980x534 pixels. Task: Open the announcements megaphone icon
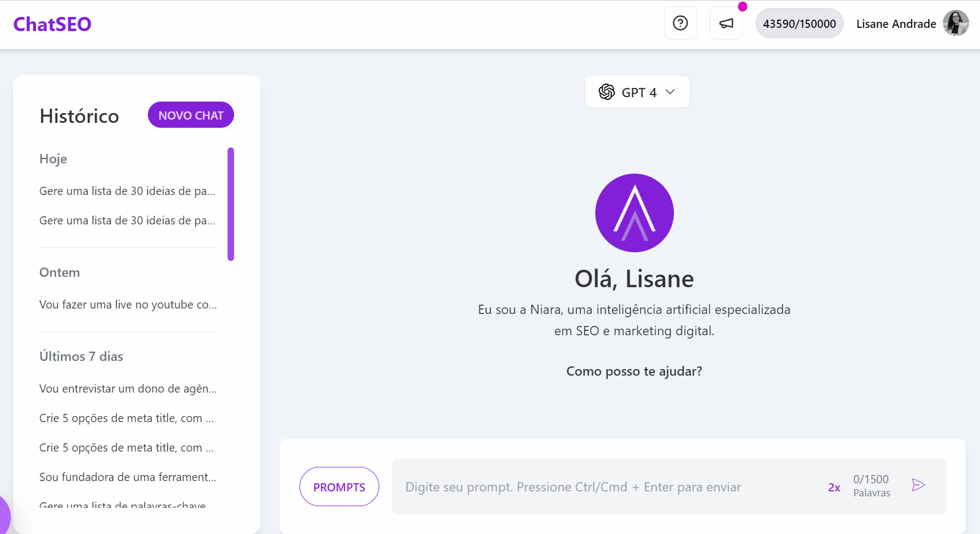(x=726, y=23)
